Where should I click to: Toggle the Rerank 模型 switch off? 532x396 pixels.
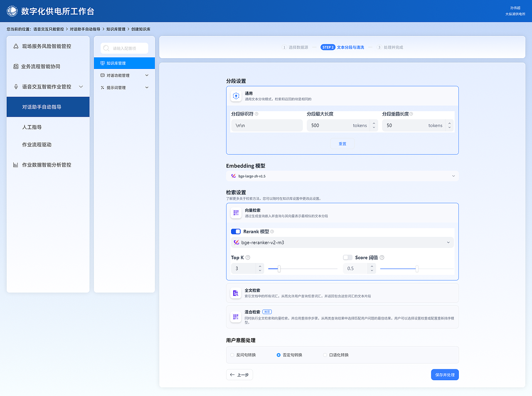(x=236, y=231)
